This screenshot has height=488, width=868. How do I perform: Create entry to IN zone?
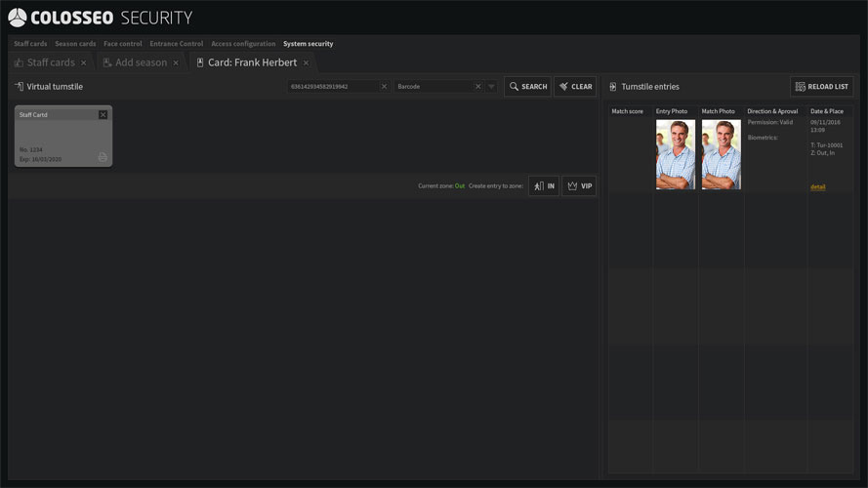(544, 185)
